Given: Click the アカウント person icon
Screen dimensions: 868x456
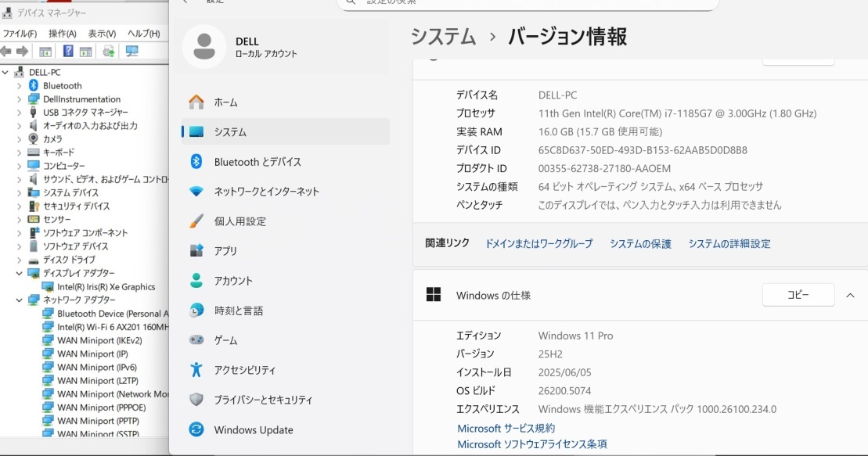Looking at the screenshot, I should click(196, 281).
